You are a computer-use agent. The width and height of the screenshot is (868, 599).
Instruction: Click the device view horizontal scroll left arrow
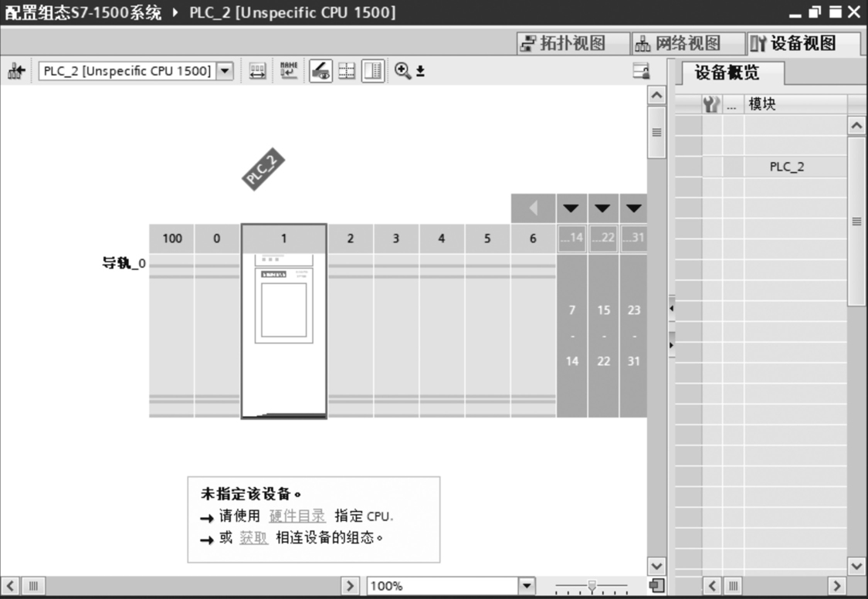point(11,586)
